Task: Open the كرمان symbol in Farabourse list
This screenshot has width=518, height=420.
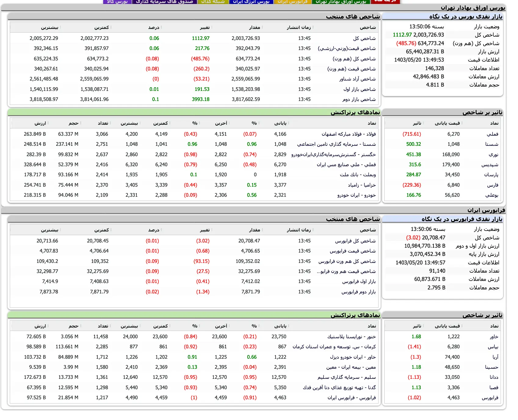Action: point(334,346)
